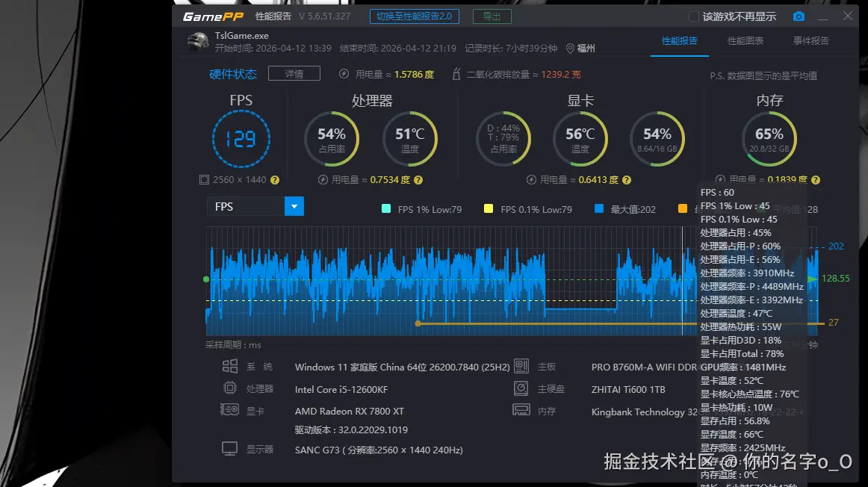The height and width of the screenshot is (487, 868).
Task: Click the 最大值 blue legend swatch
Action: point(598,208)
